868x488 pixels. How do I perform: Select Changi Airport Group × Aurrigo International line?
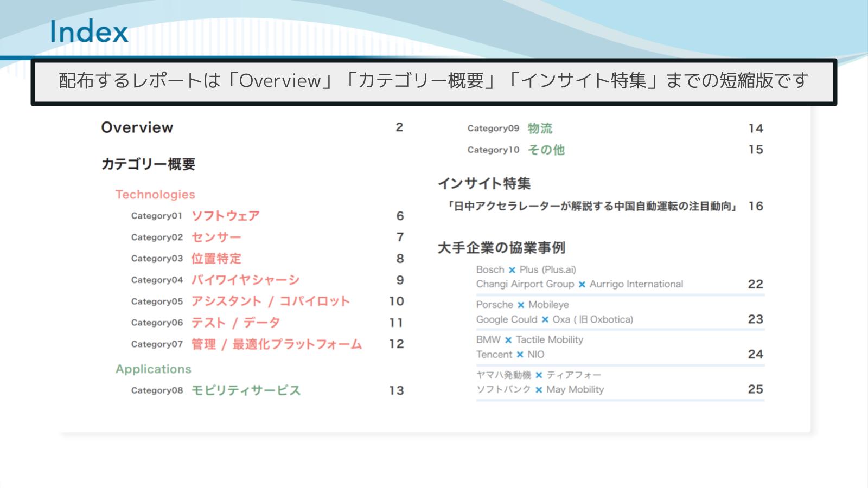pos(579,284)
